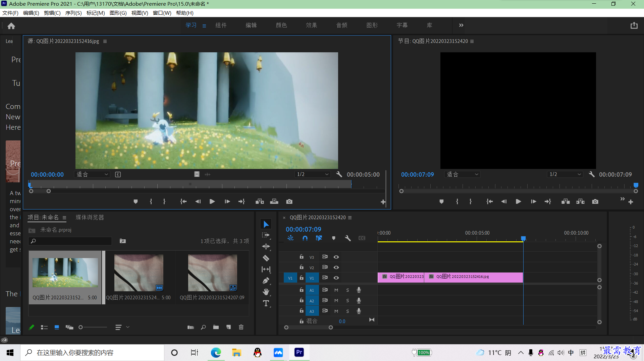Open program monitor wrench settings
This screenshot has width=644, height=361.
(592, 174)
